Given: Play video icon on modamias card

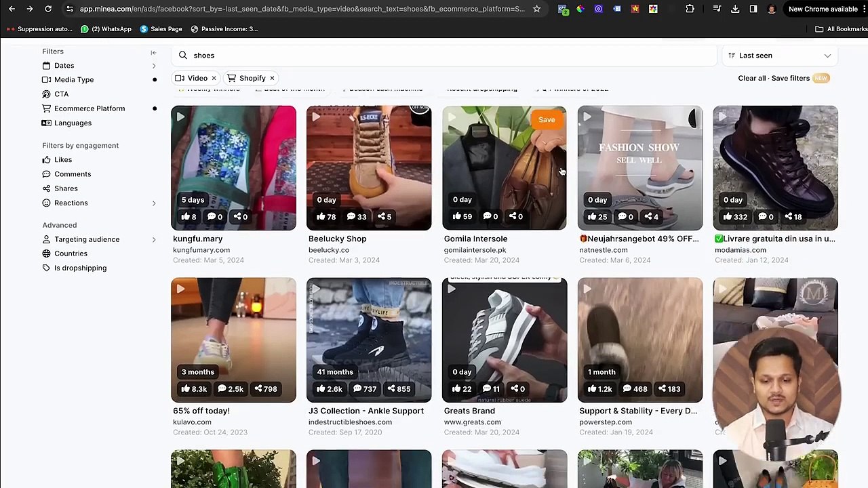Looking at the screenshot, I should [723, 117].
